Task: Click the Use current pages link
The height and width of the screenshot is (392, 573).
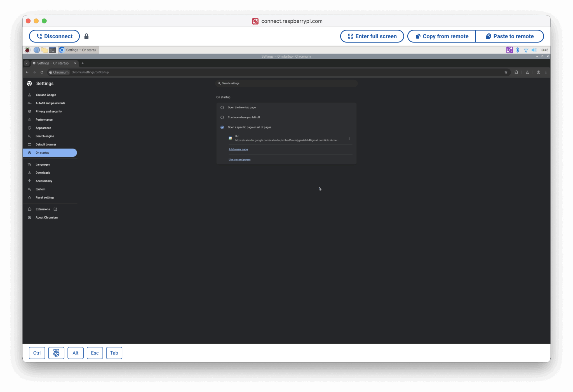Action: coord(239,159)
